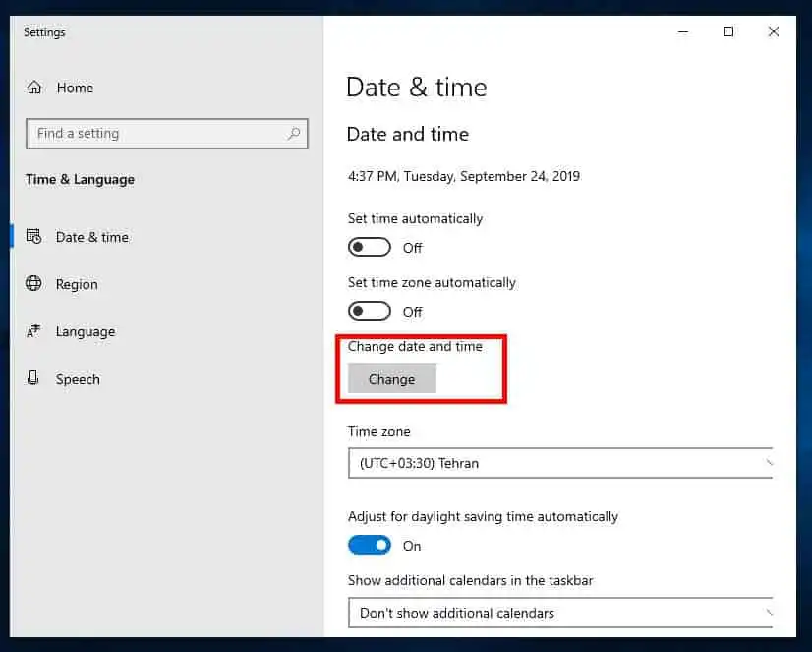Minimize the Settings window
812x652 pixels.
683,31
